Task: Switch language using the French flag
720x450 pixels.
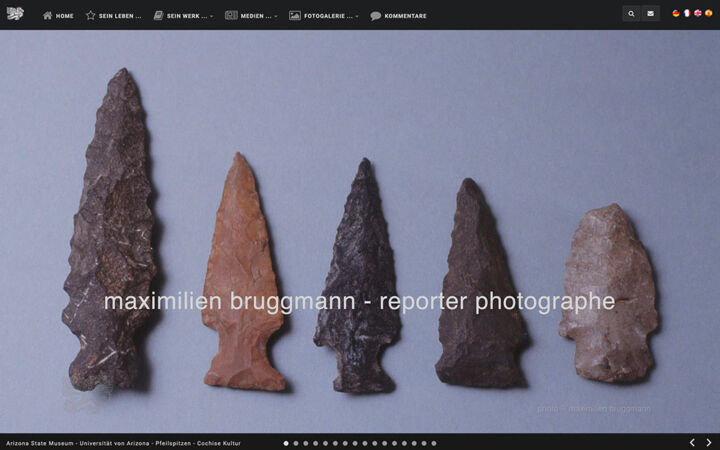Action: pyautogui.click(x=687, y=14)
